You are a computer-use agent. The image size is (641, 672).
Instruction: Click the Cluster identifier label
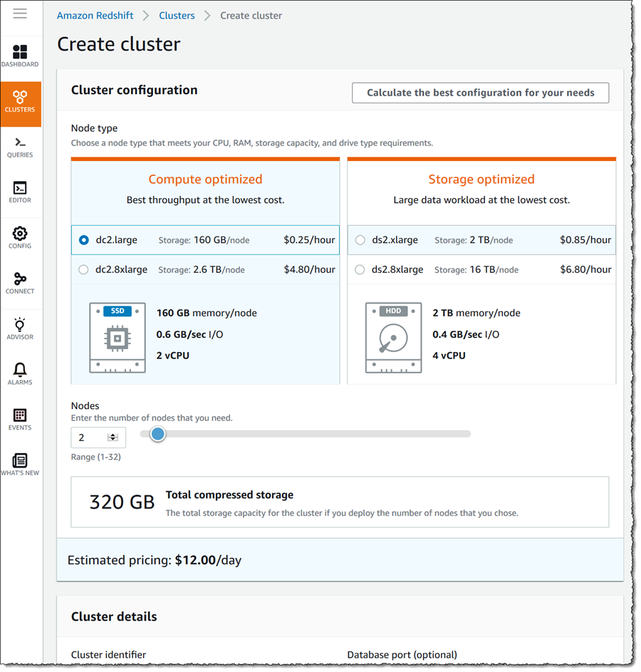point(109,655)
